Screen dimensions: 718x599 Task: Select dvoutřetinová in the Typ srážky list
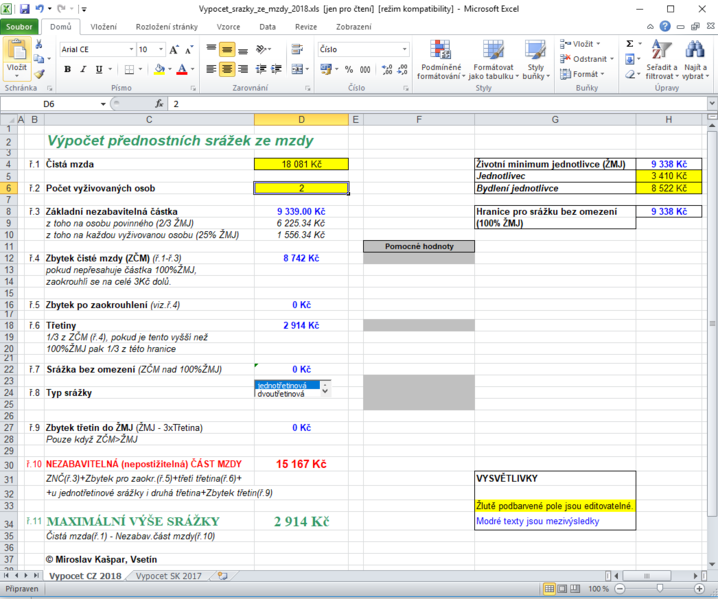281,394
